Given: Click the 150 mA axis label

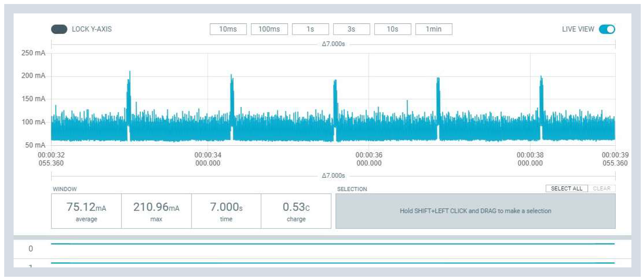Looking at the screenshot, I should click(33, 99).
